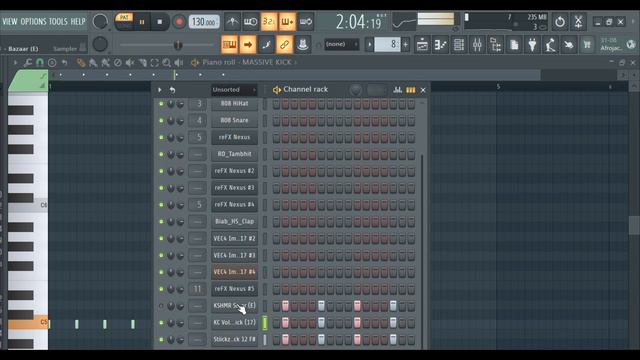Viewport: 640px width, 360px height.
Task: Open project info files icon
Action: tap(514, 44)
